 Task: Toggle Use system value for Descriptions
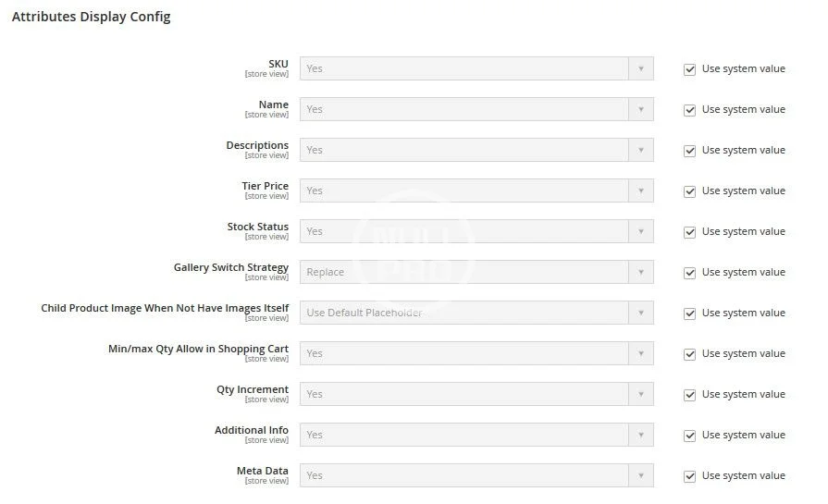[689, 151]
